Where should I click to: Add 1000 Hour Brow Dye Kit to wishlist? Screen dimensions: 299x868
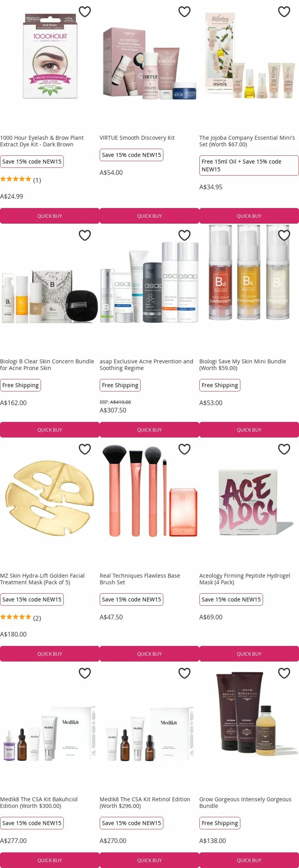[85, 12]
